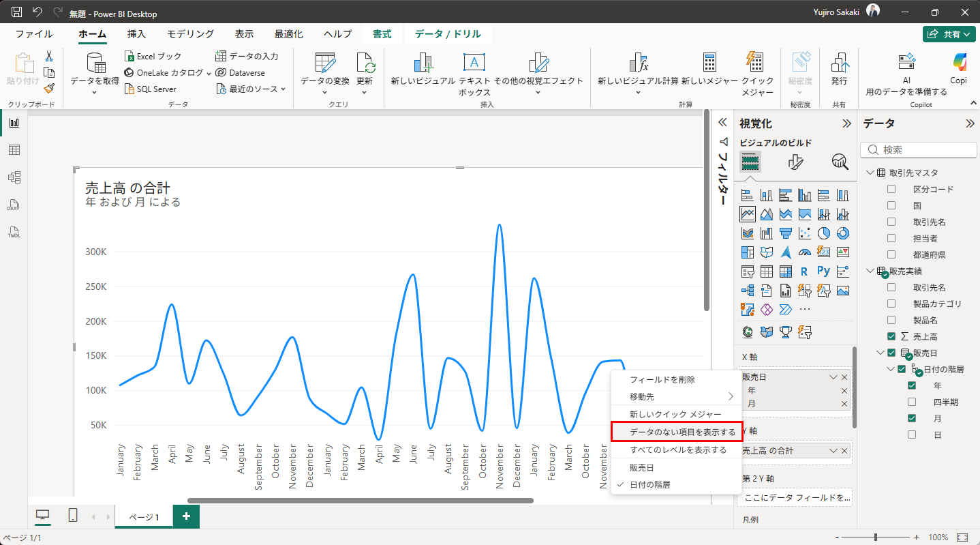The height and width of the screenshot is (545, 980).
Task: Select the gauge visual
Action: tap(804, 252)
